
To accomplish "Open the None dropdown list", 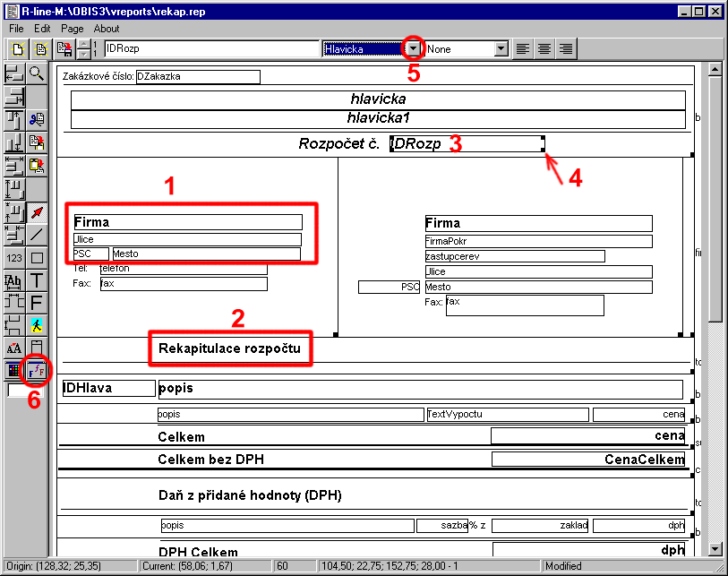I will coord(501,49).
